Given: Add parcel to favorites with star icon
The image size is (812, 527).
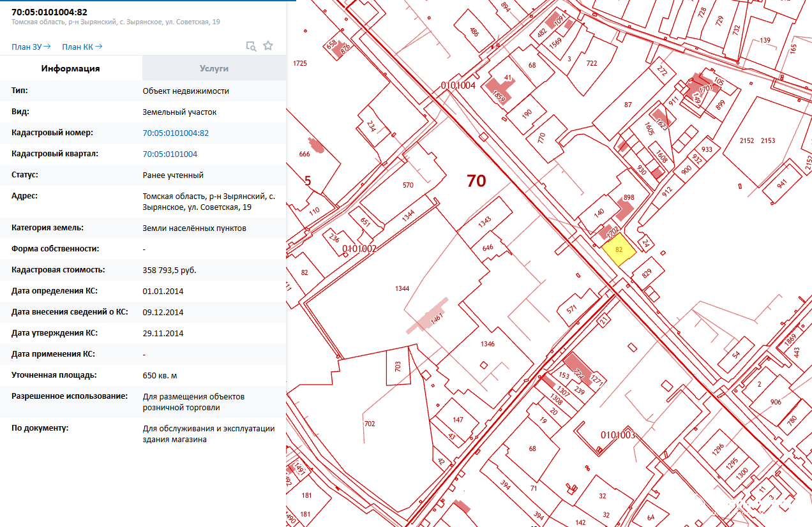Looking at the screenshot, I should [268, 46].
